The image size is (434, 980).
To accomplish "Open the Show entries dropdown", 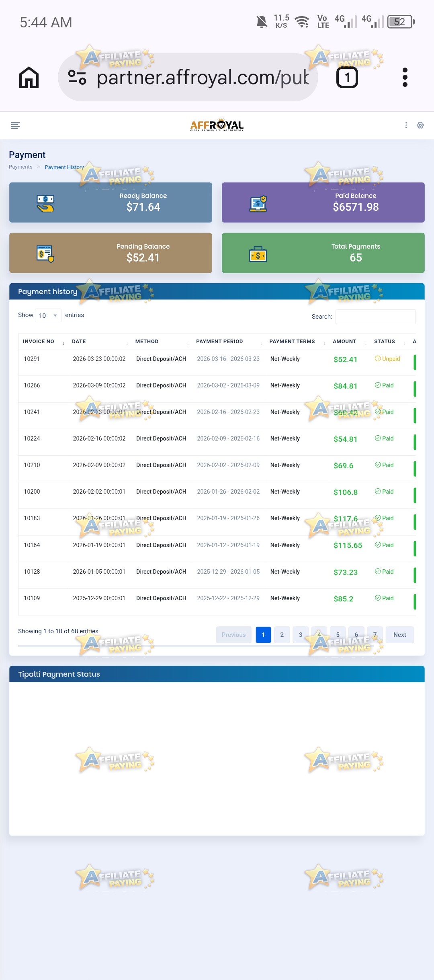I will 48,315.
